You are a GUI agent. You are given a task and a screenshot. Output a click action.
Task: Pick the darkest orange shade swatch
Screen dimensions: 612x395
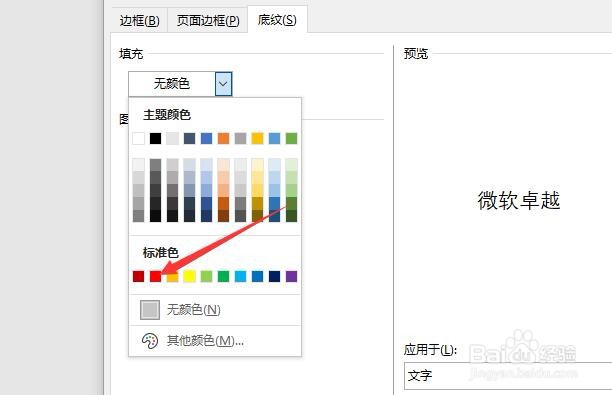(223, 216)
